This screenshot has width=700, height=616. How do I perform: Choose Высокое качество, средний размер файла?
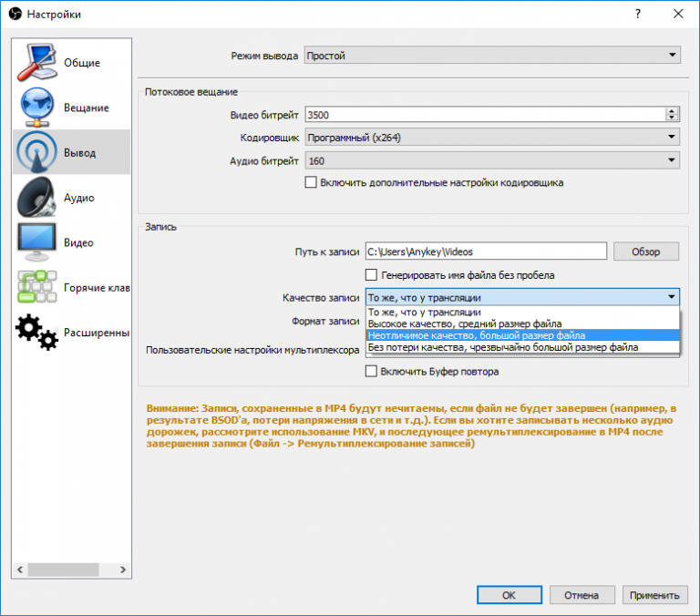coord(522,323)
